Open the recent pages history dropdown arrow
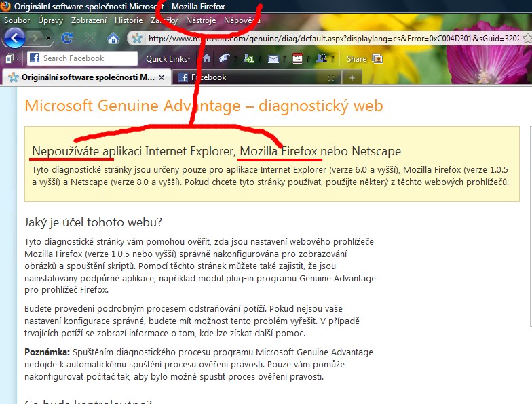The height and width of the screenshot is (404, 532). [49, 38]
